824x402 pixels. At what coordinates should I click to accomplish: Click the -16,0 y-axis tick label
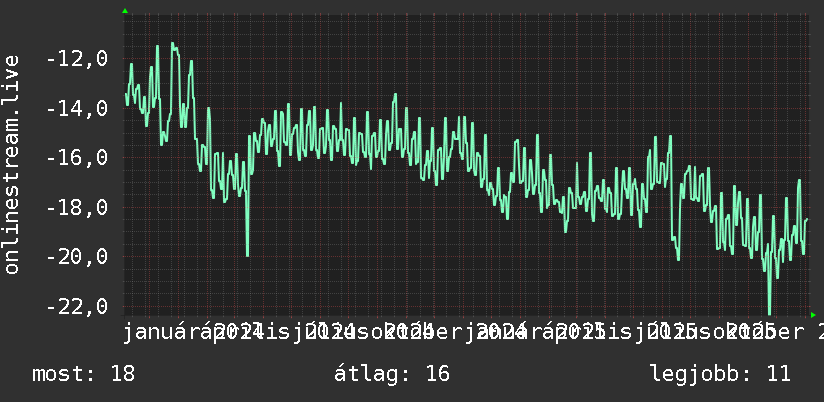(x=77, y=158)
